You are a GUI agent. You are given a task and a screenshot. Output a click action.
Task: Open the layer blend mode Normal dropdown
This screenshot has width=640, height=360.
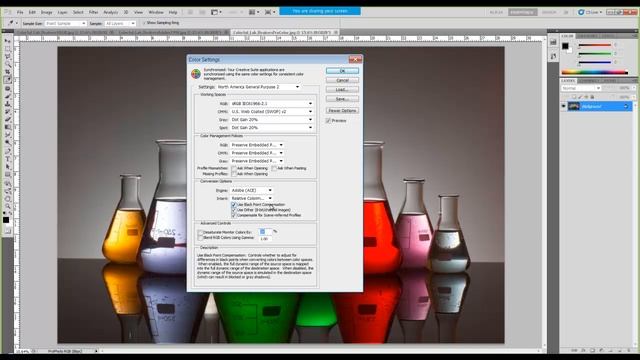(x=581, y=88)
